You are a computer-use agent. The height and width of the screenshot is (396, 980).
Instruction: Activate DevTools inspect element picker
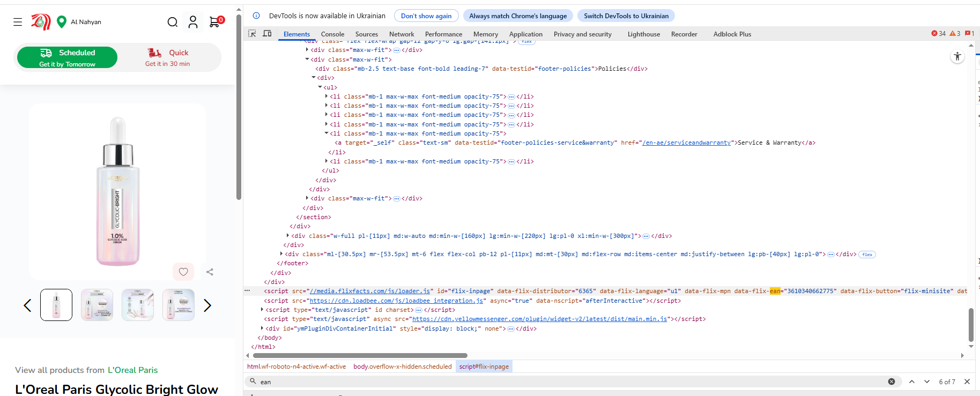tap(252, 34)
